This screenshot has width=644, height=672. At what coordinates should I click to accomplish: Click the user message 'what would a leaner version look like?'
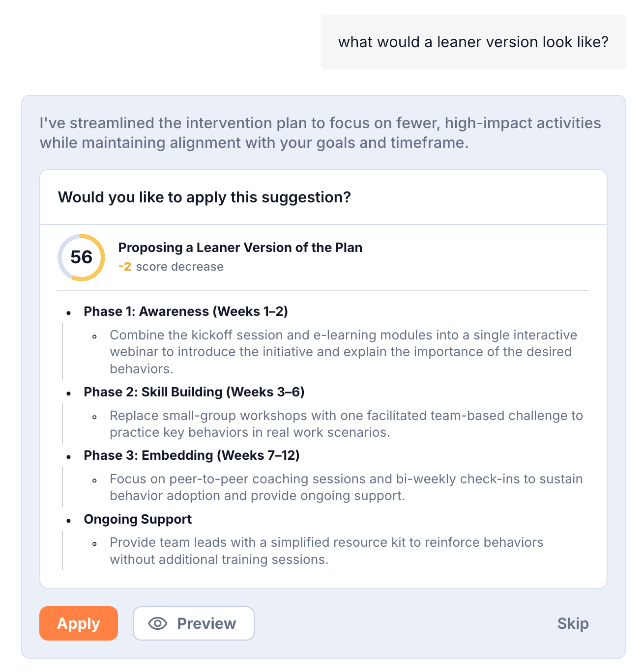(473, 42)
